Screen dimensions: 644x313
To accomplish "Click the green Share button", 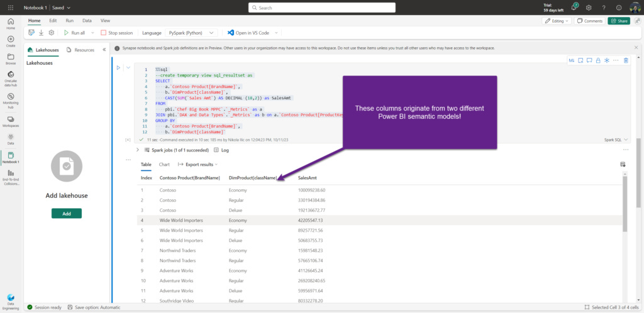I will pyautogui.click(x=619, y=21).
